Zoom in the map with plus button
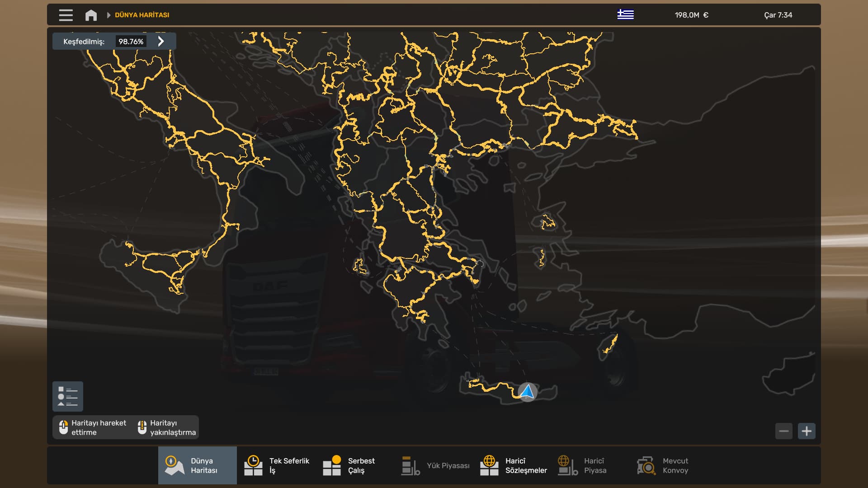The image size is (868, 488). pyautogui.click(x=807, y=431)
